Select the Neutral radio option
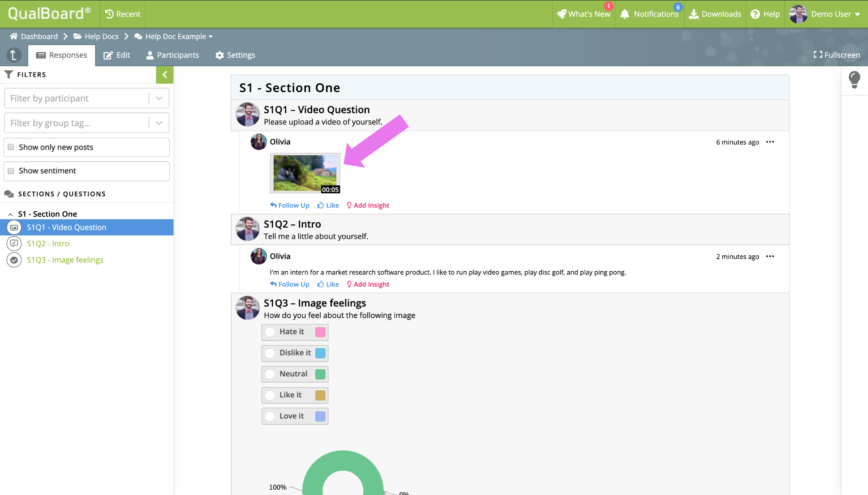This screenshot has width=868, height=495. point(270,374)
